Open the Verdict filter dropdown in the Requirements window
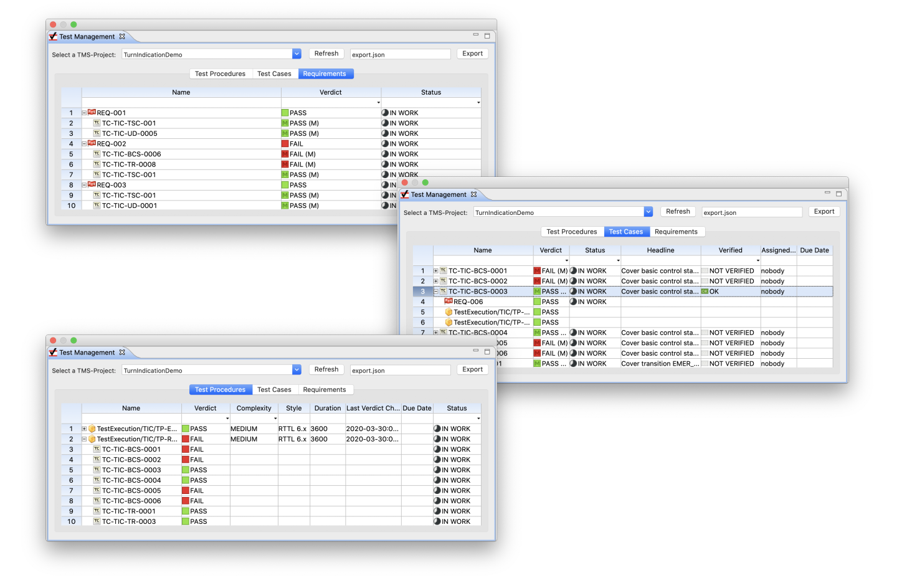This screenshot has width=902, height=588. (x=378, y=103)
